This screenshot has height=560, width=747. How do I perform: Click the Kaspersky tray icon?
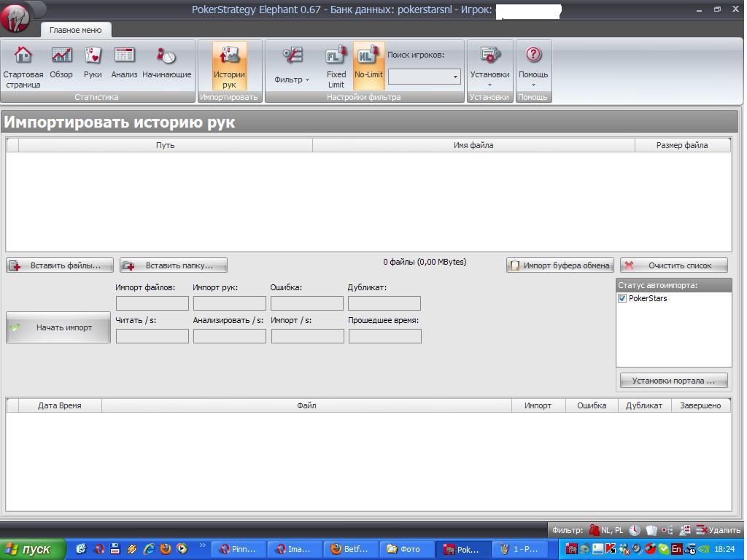[x=611, y=549]
